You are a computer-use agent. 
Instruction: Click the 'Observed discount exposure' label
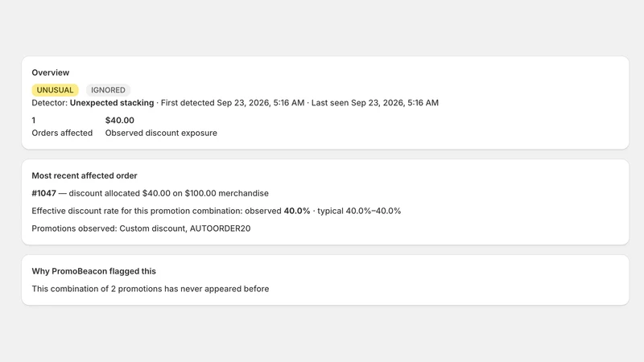coord(161,133)
